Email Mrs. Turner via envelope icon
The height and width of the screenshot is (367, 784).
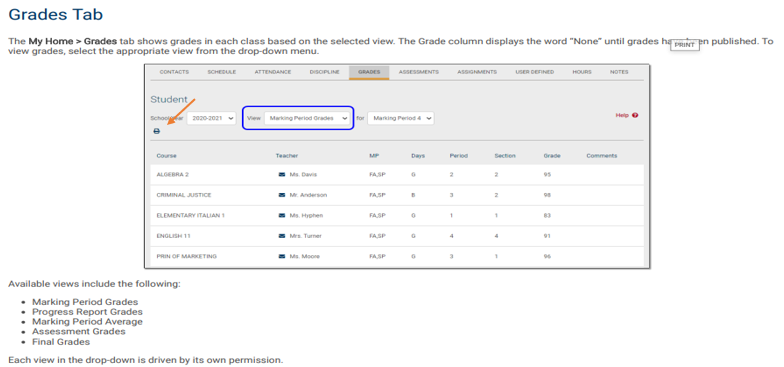(x=282, y=236)
